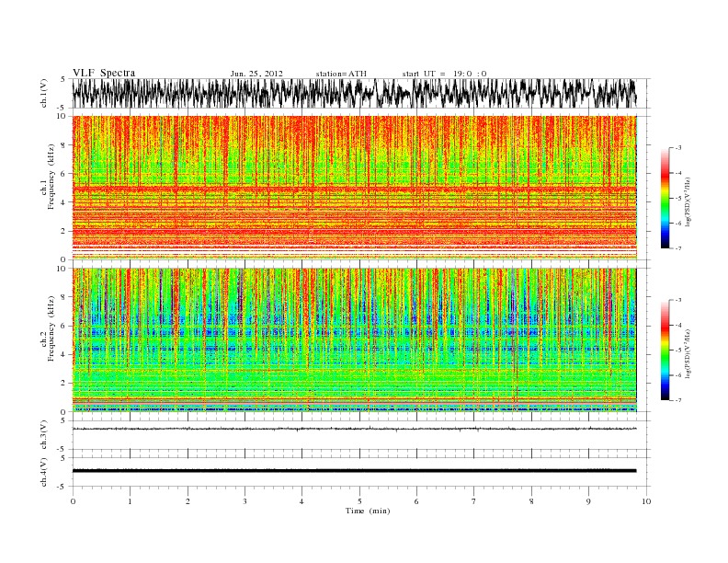
Task: Click the 'ch.1(V)' waveform axis label
Action: tap(44, 94)
